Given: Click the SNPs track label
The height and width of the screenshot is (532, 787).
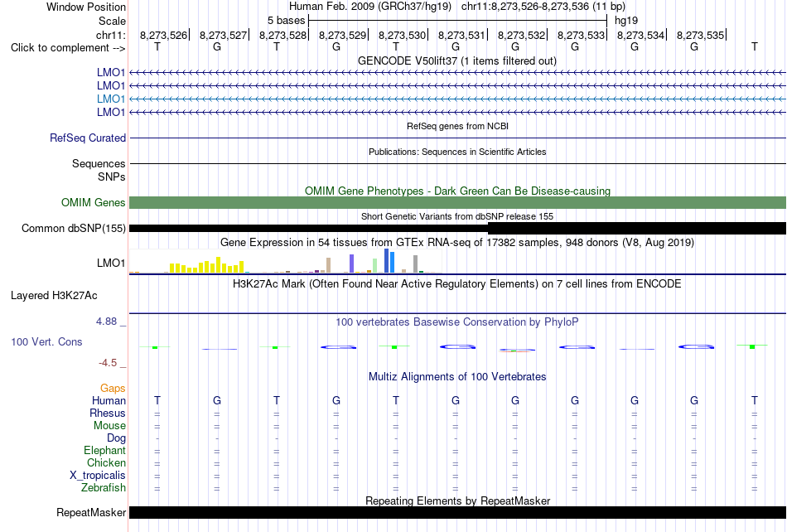Looking at the screenshot, I should [x=112, y=177].
